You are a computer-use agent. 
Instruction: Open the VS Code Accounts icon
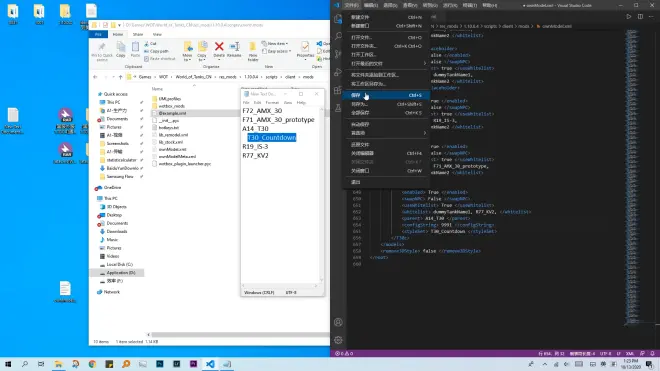338,323
